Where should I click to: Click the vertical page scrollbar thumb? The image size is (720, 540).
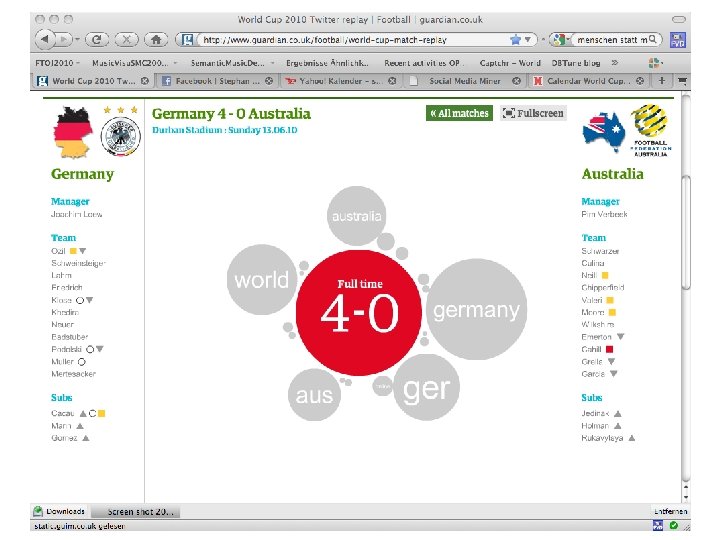686,232
